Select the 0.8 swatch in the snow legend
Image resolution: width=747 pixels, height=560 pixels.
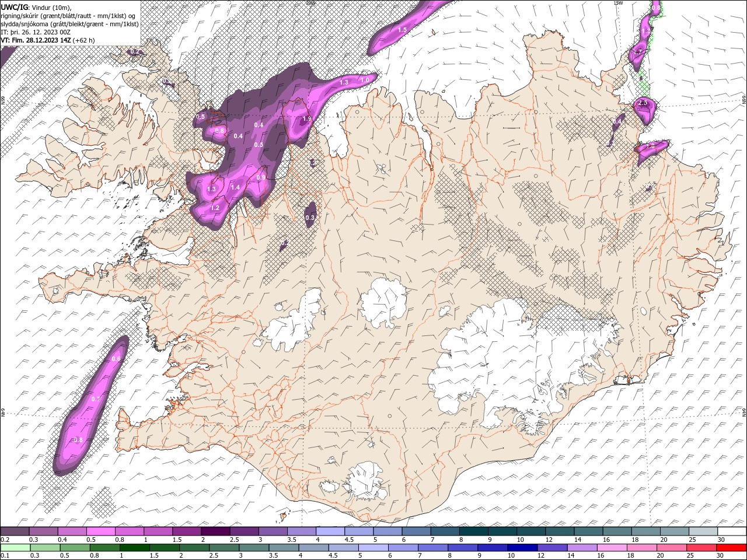(129, 531)
